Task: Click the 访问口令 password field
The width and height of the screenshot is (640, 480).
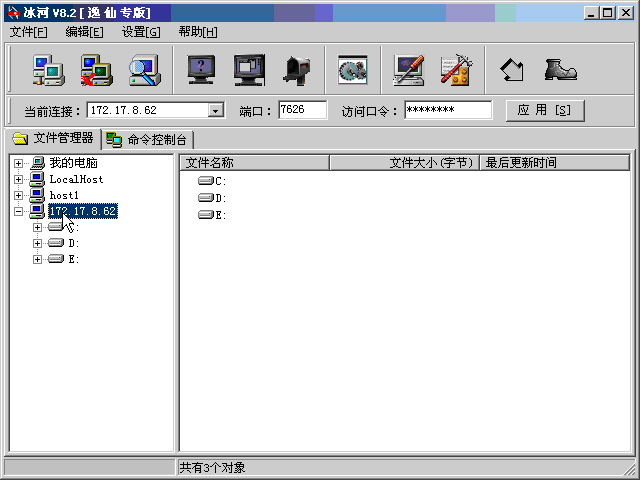Action: pyautogui.click(x=448, y=110)
